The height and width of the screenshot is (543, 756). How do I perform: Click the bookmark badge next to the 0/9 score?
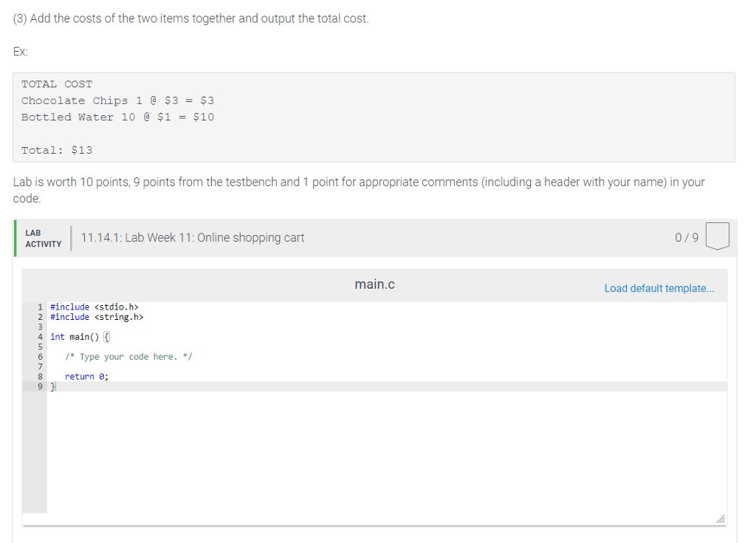coord(717,236)
